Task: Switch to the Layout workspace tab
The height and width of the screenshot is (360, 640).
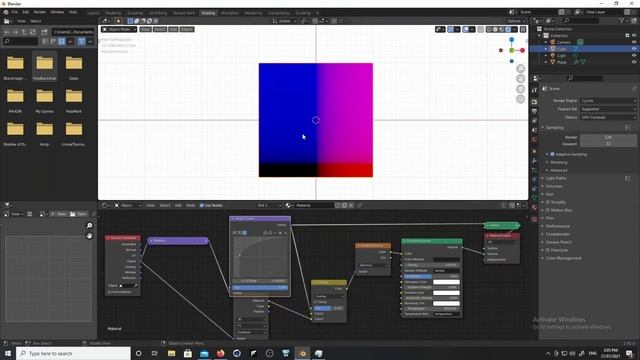Action: (93, 13)
